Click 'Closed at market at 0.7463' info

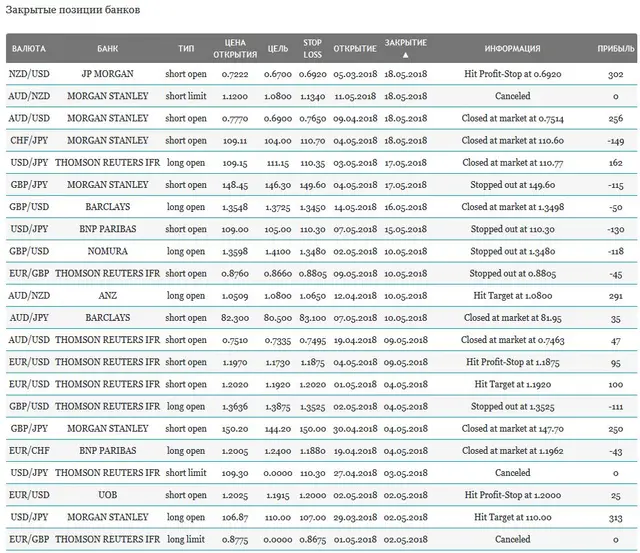513,340
